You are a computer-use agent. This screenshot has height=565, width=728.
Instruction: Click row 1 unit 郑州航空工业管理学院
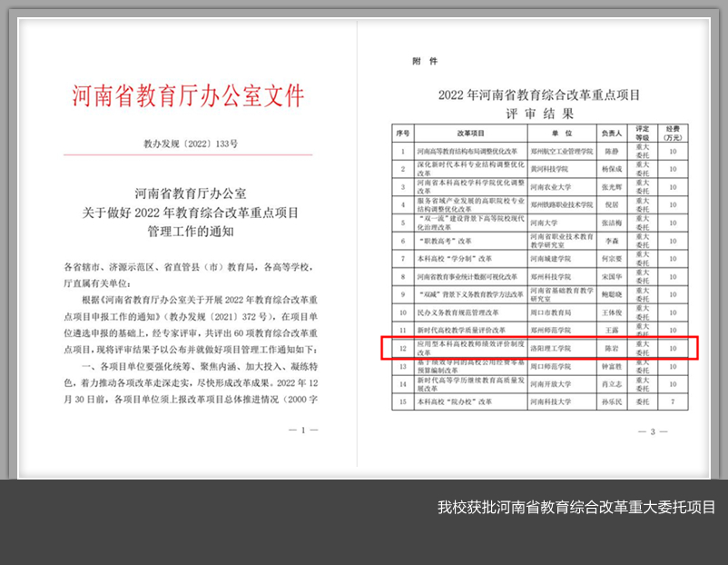click(561, 151)
